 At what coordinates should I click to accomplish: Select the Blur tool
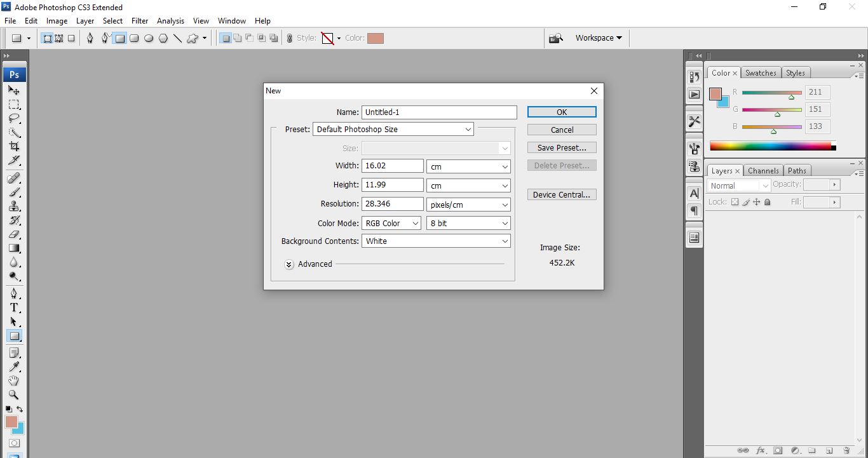(x=14, y=262)
